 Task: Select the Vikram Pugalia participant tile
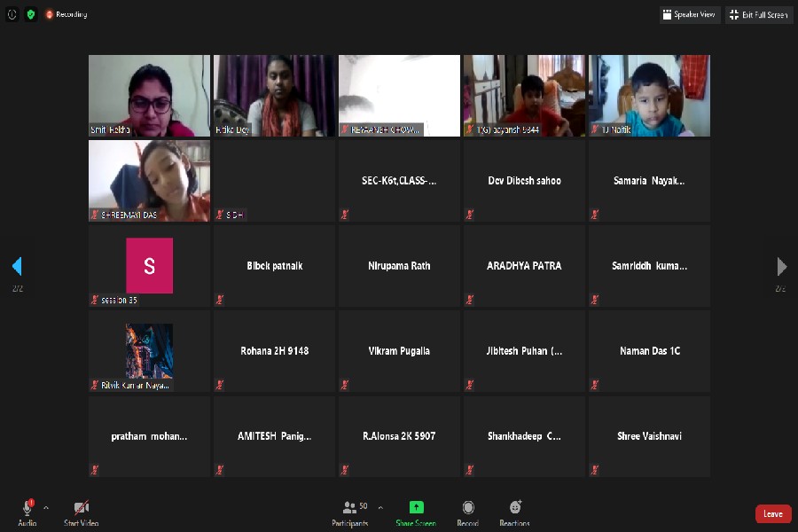point(399,351)
